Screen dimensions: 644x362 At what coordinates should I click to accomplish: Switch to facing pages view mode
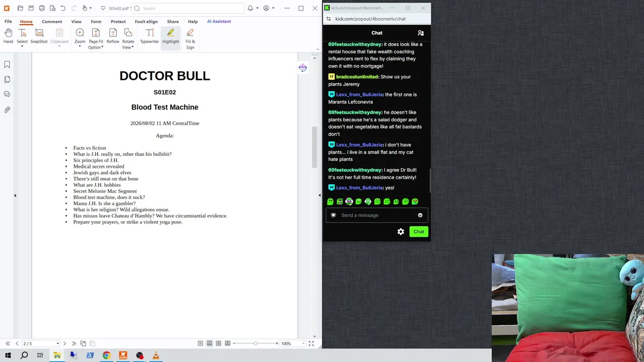click(218, 343)
